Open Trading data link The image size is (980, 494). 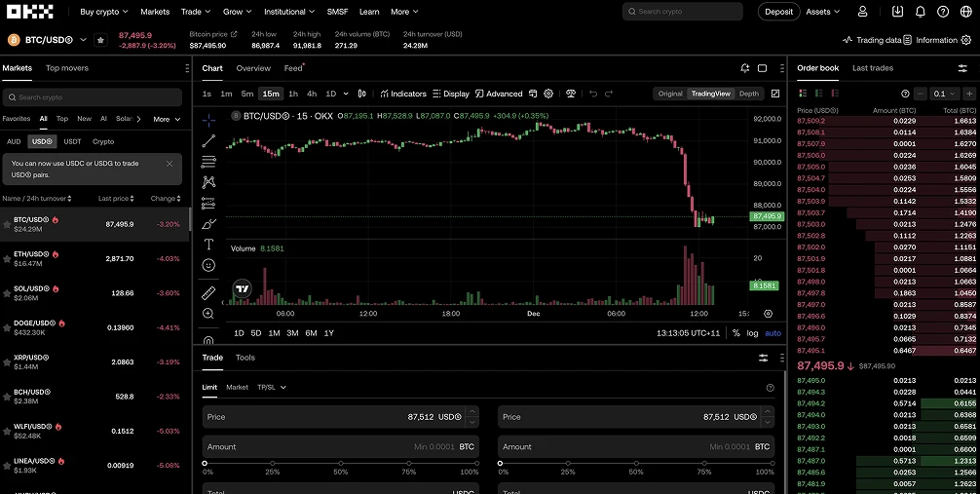(872, 40)
